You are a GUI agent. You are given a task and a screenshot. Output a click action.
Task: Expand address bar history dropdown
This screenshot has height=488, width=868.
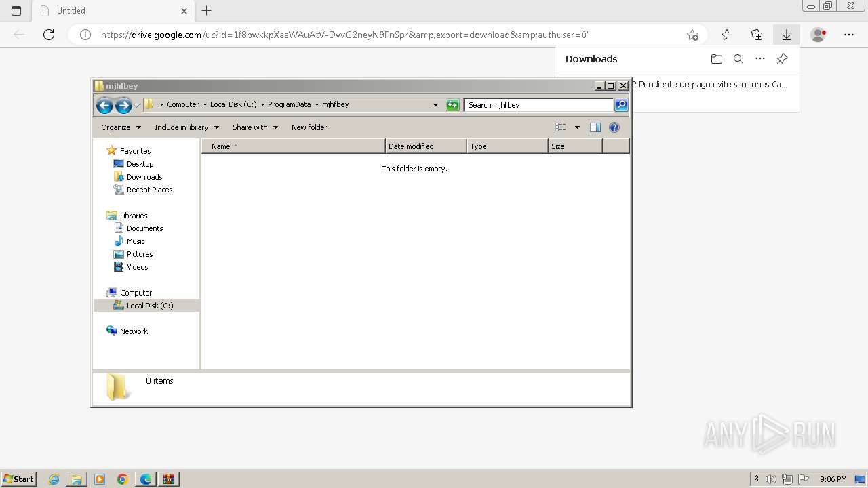pyautogui.click(x=435, y=105)
